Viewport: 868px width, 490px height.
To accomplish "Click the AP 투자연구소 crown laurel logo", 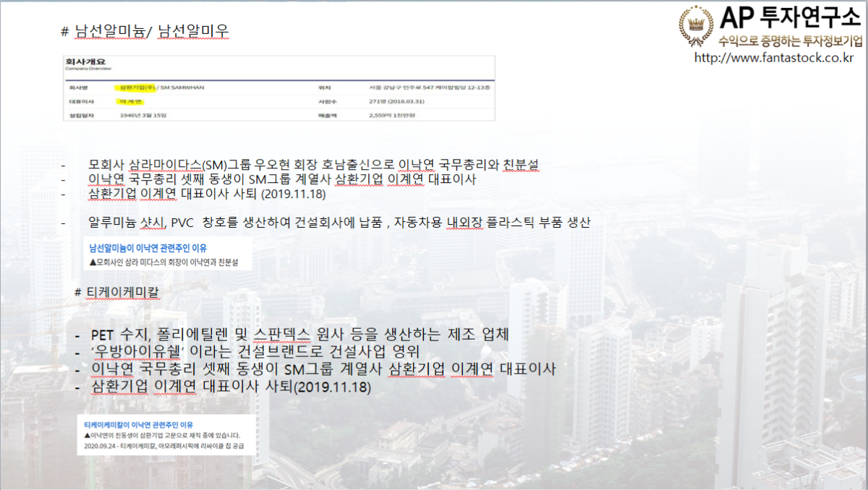I will pyautogui.click(x=696, y=25).
